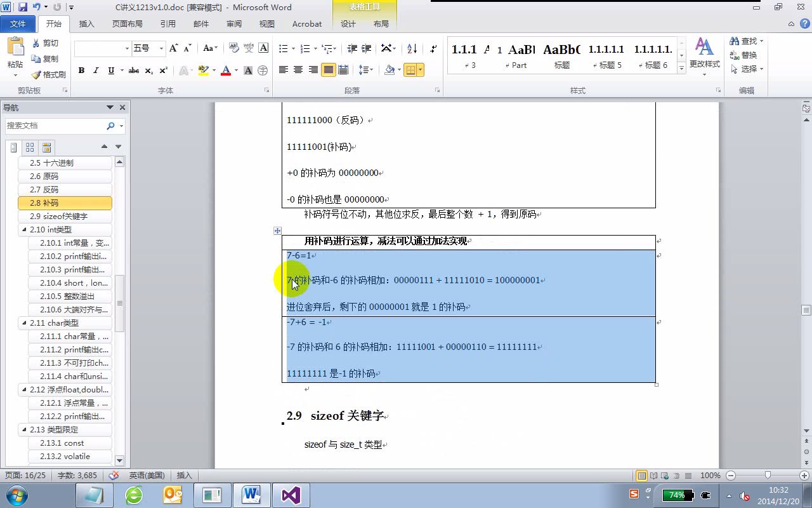The width and height of the screenshot is (812, 508).
Task: Select the Format Painter (格式刷) brush
Action: tap(48, 74)
